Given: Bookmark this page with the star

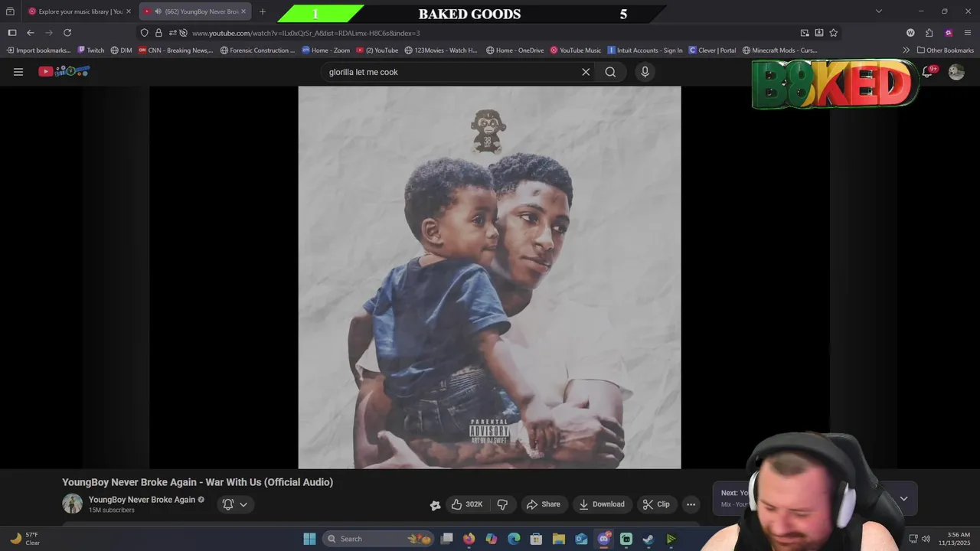Looking at the screenshot, I should point(834,33).
